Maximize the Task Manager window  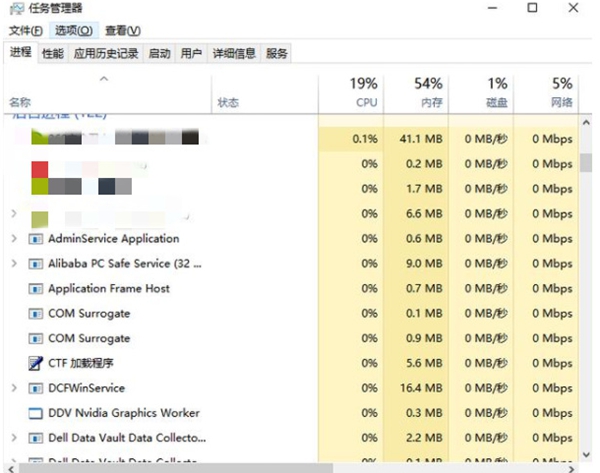[532, 8]
